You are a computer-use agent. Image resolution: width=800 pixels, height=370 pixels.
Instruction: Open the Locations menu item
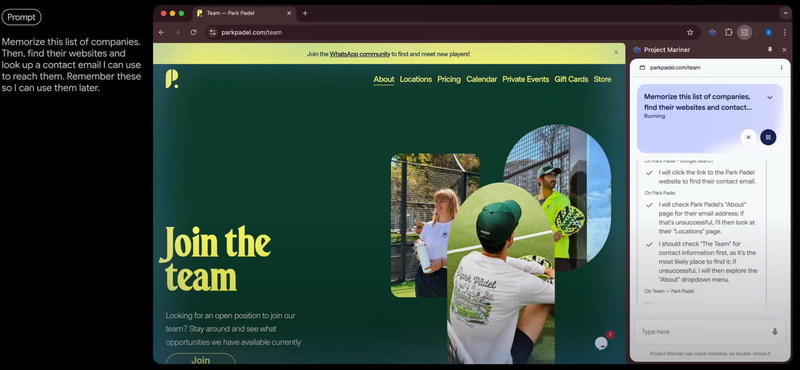point(416,79)
